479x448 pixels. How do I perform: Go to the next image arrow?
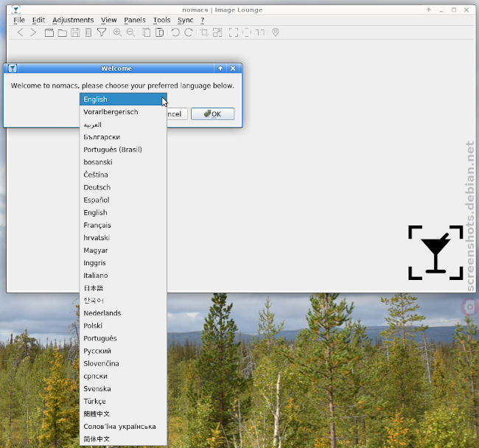[x=33, y=32]
